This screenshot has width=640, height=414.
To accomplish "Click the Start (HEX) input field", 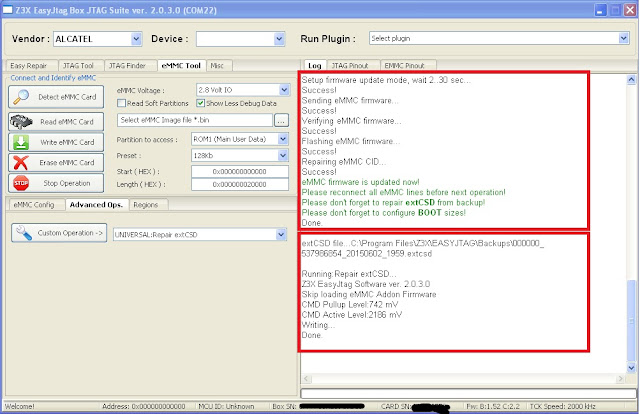I will 240,171.
